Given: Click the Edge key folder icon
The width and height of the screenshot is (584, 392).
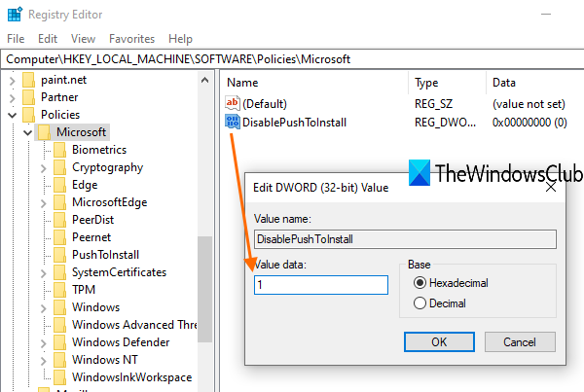Looking at the screenshot, I should (x=60, y=185).
